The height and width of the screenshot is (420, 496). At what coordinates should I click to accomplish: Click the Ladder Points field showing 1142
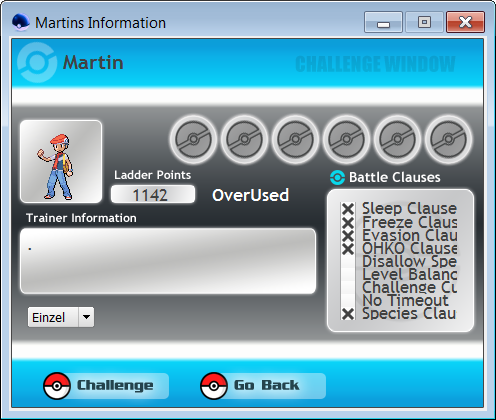click(153, 195)
